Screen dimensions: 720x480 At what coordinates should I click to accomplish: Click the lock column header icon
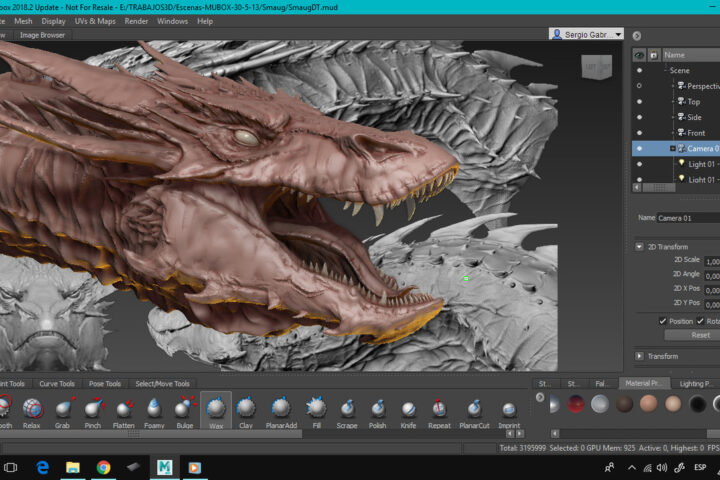tap(654, 55)
